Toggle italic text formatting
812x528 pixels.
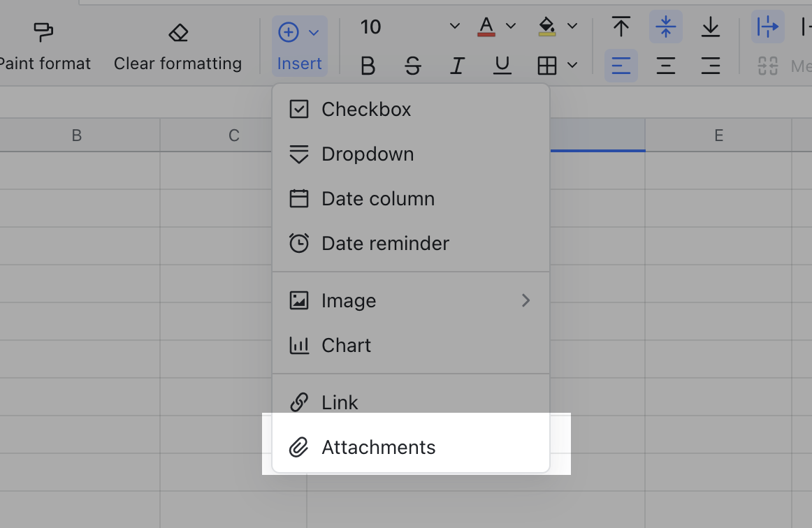click(458, 66)
